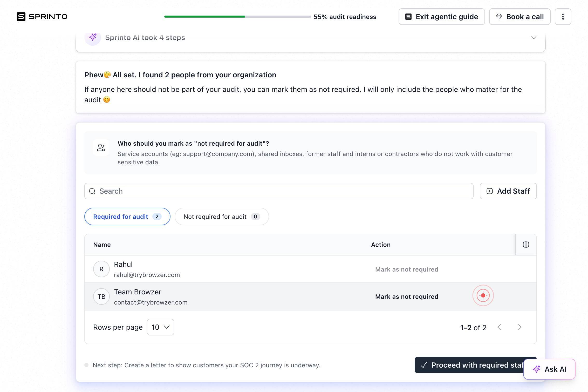
Task: Click the audit readiness progress bar
Action: 237,17
